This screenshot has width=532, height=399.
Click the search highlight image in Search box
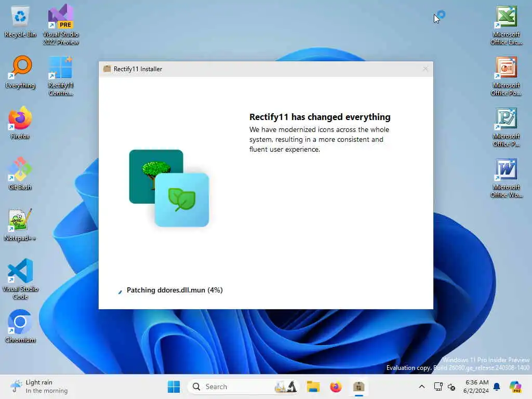(286, 387)
